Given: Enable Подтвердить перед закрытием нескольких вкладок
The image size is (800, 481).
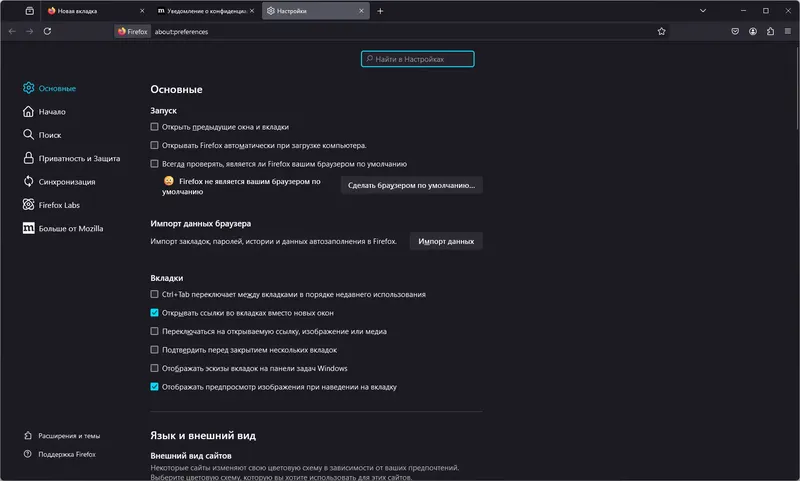Looking at the screenshot, I should click(x=154, y=350).
